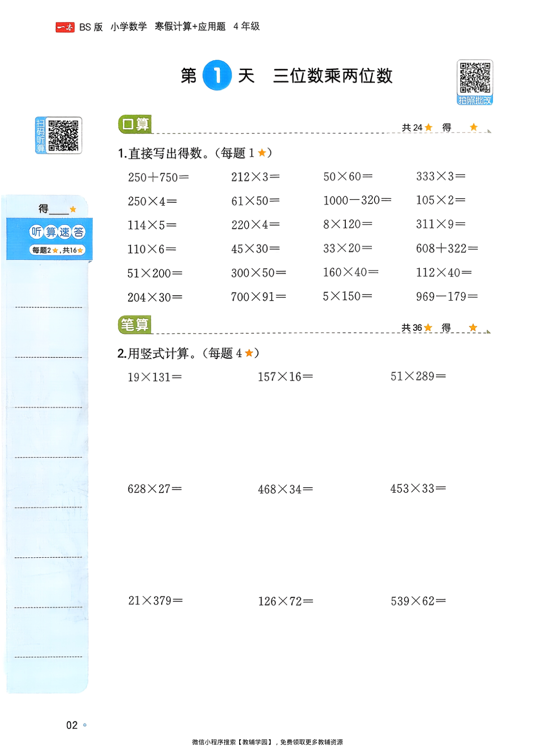The width and height of the screenshot is (535, 756).
Task: Click the problem 333×3=
Action: (441, 176)
